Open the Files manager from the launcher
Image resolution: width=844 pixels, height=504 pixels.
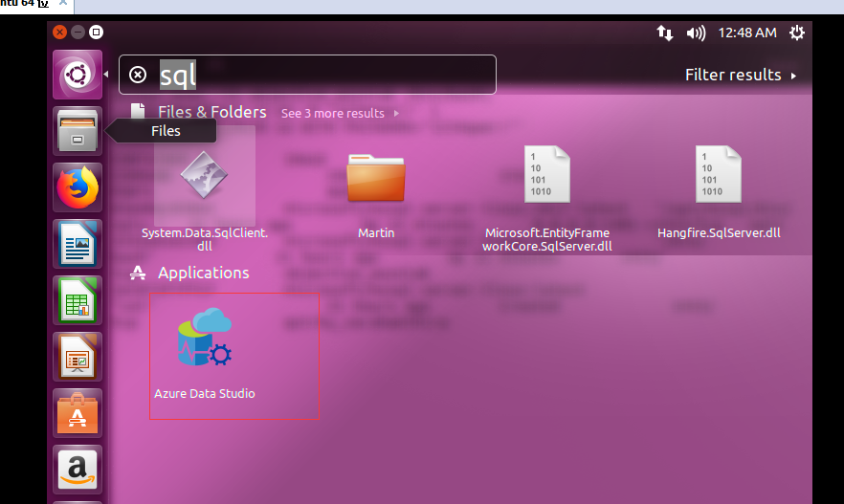tap(78, 131)
